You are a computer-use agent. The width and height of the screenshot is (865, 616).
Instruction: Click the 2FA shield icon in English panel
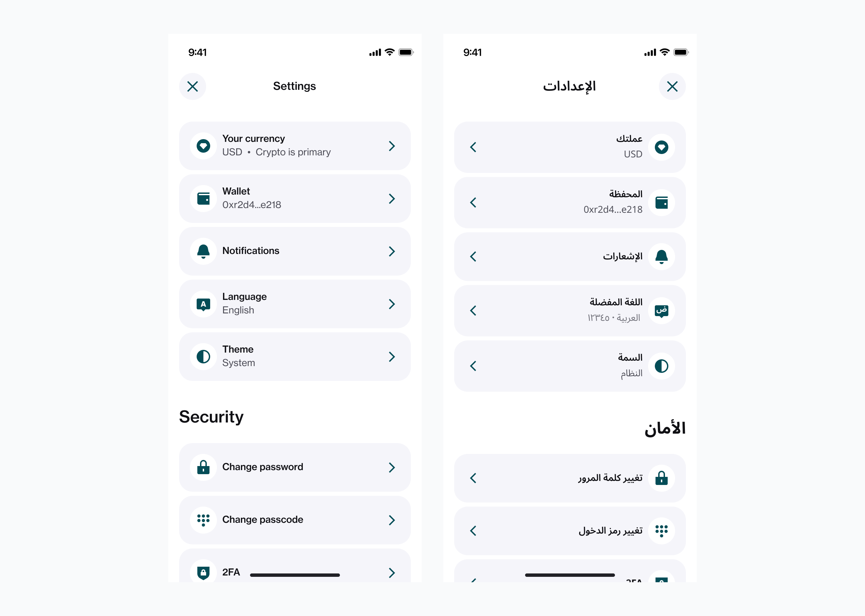(x=203, y=572)
